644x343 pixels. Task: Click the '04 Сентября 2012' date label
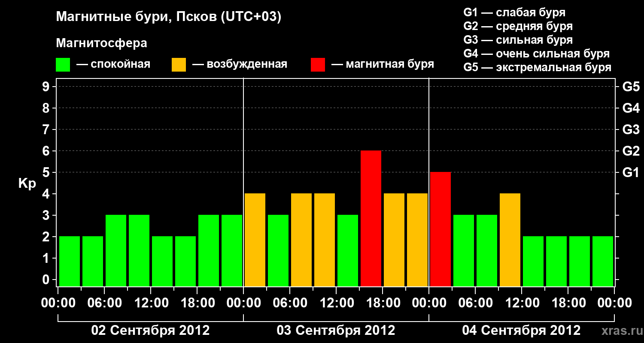(521, 330)
